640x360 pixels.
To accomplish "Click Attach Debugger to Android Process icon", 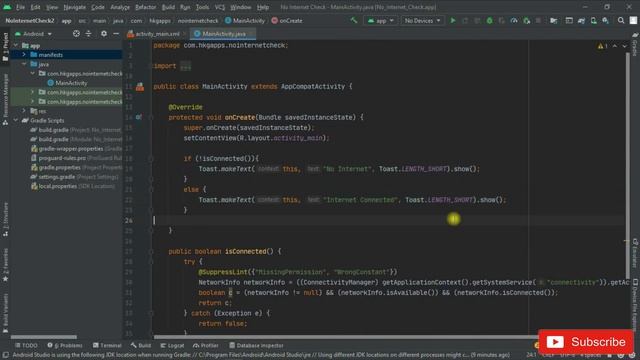I will pyautogui.click(x=527, y=20).
